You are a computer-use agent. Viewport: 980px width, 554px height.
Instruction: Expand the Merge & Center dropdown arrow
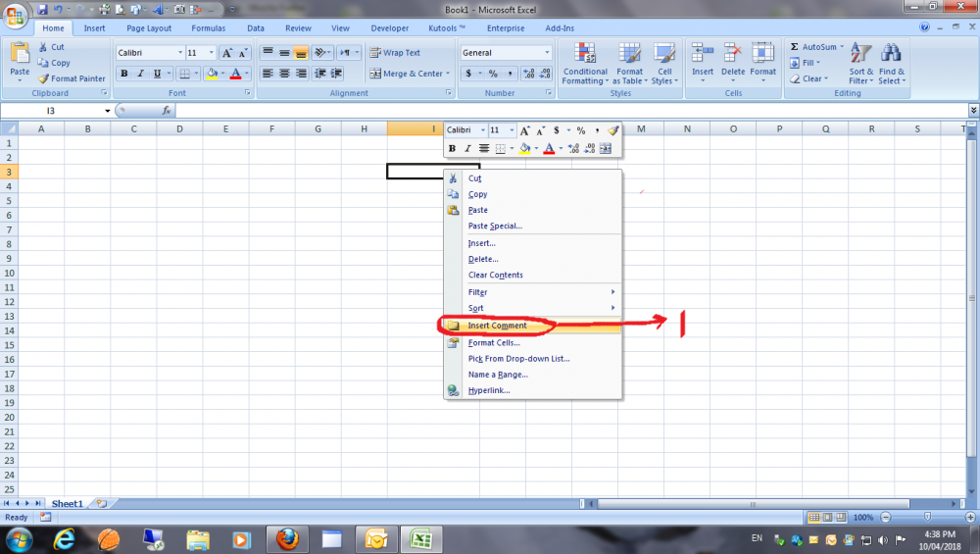coord(448,74)
